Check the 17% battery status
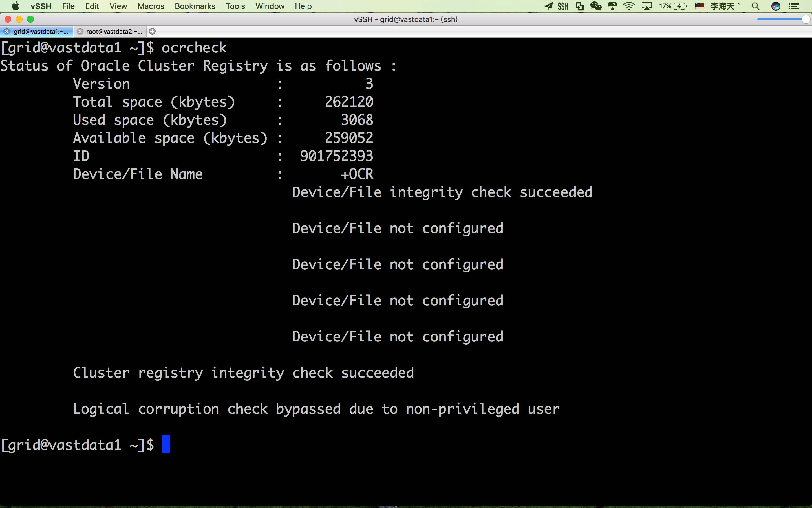The image size is (812, 508). (673, 6)
